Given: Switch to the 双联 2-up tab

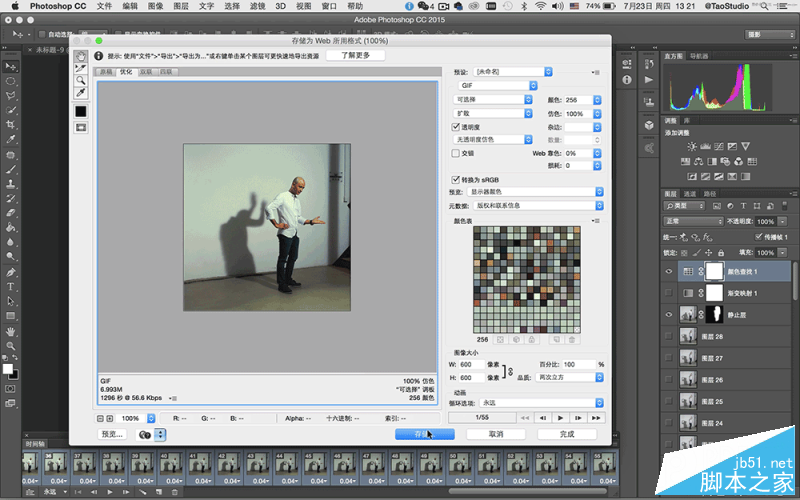Looking at the screenshot, I should click(x=145, y=72).
